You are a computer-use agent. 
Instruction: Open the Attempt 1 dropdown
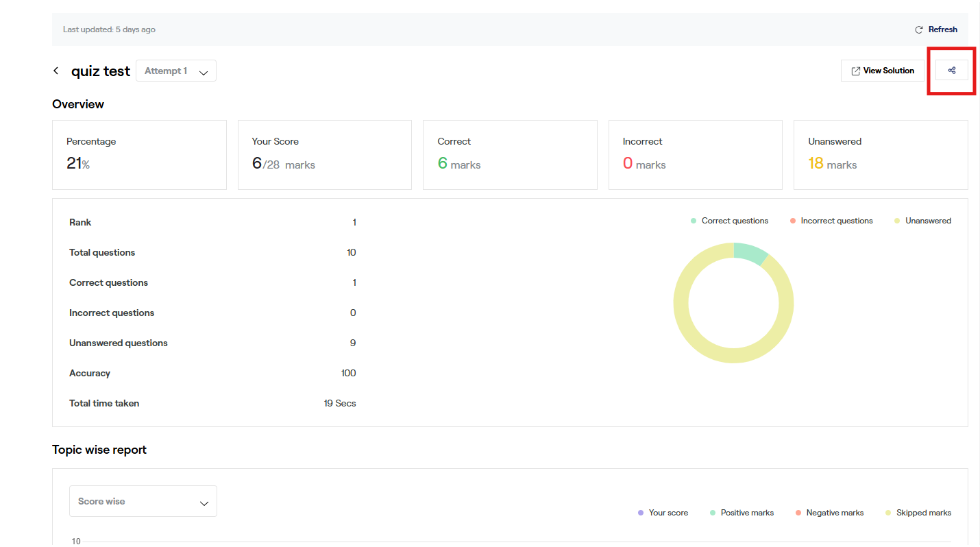[x=176, y=71]
